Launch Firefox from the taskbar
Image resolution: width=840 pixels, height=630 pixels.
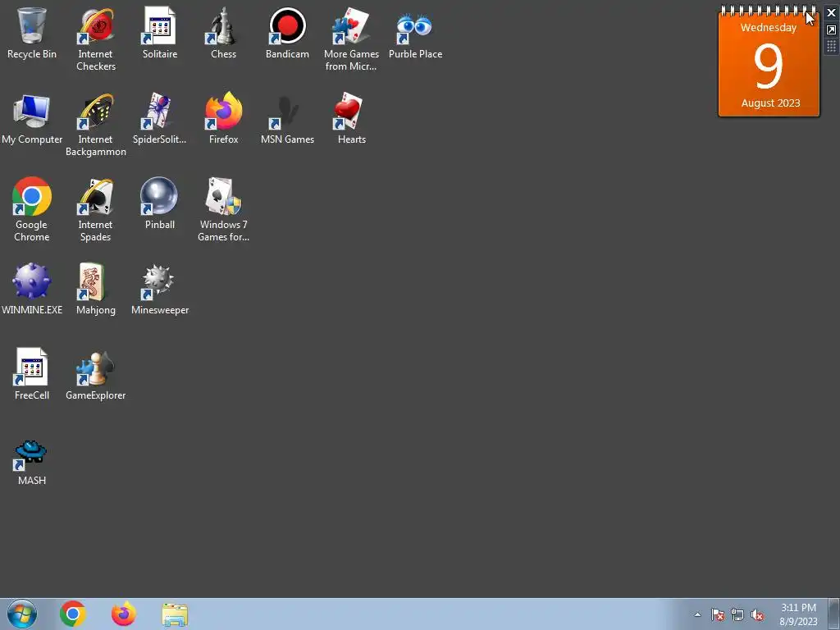[124, 614]
